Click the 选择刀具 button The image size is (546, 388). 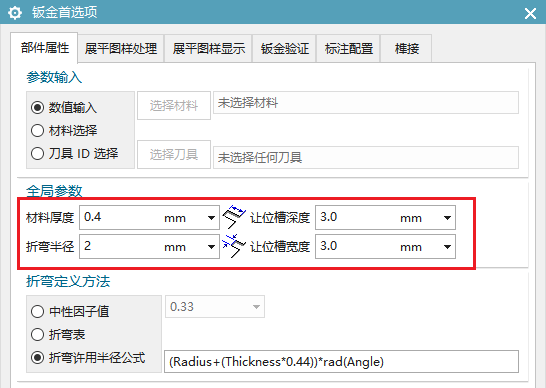point(174,154)
